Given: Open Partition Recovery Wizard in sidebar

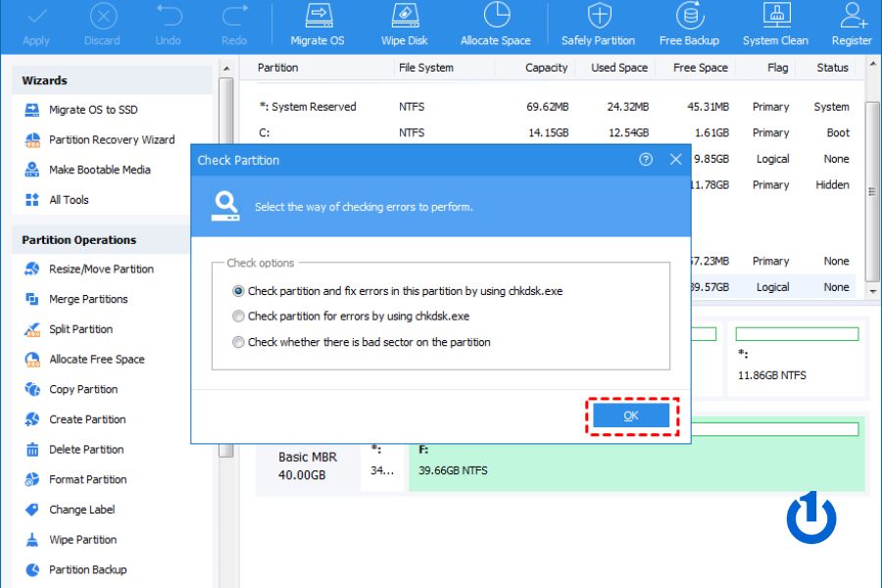Looking at the screenshot, I should point(112,140).
